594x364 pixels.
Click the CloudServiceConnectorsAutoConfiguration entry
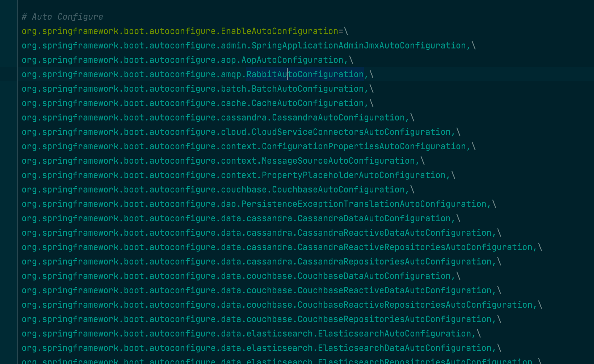pos(241,132)
